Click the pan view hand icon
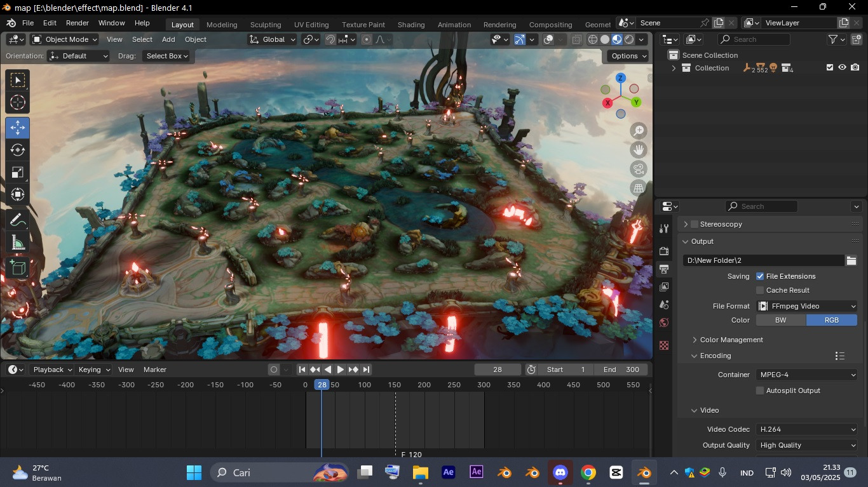The image size is (868, 487). pyautogui.click(x=639, y=150)
